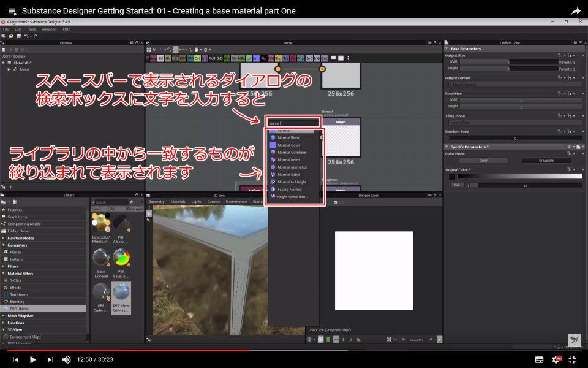
Task: Click the node search input field
Action: tap(293, 123)
